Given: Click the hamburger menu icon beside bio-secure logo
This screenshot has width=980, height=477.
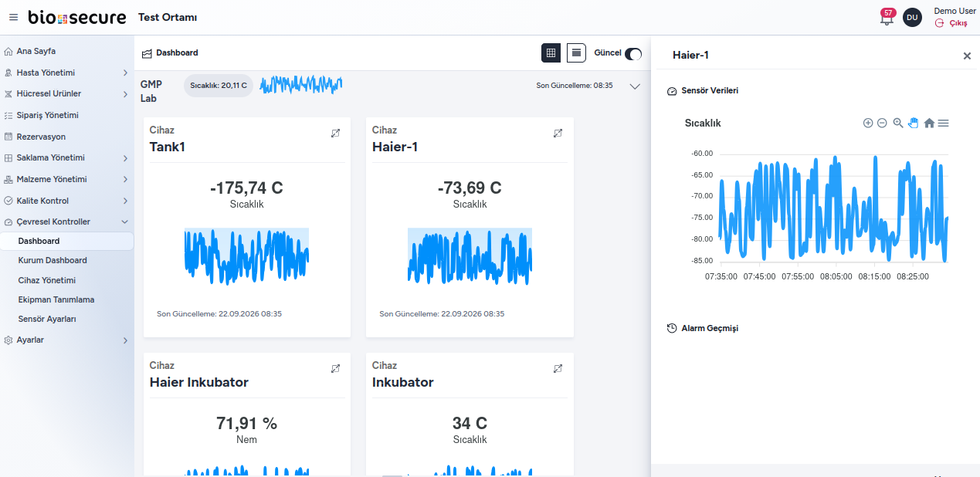Looking at the screenshot, I should [14, 17].
